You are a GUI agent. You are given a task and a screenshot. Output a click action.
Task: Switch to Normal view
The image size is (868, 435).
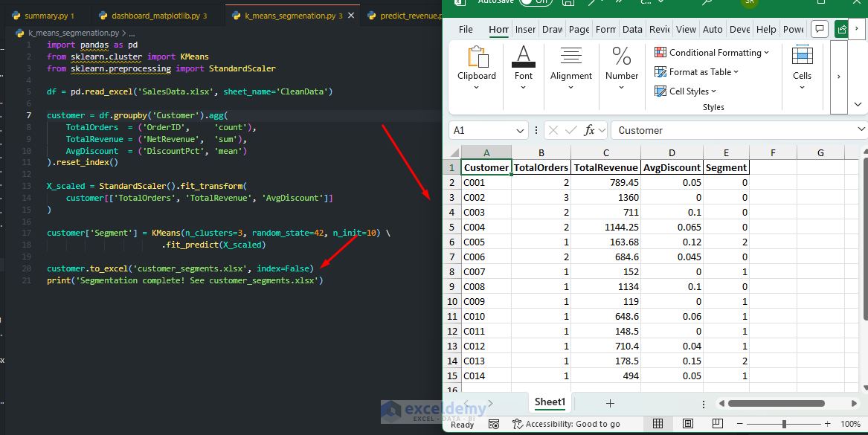[658, 423]
